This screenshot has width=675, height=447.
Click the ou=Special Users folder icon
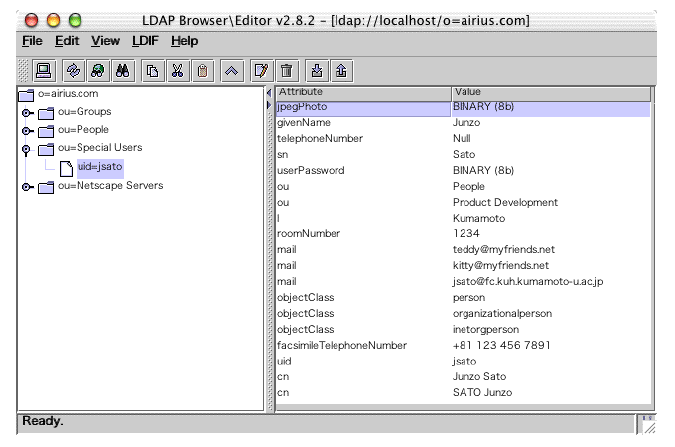tap(46, 149)
